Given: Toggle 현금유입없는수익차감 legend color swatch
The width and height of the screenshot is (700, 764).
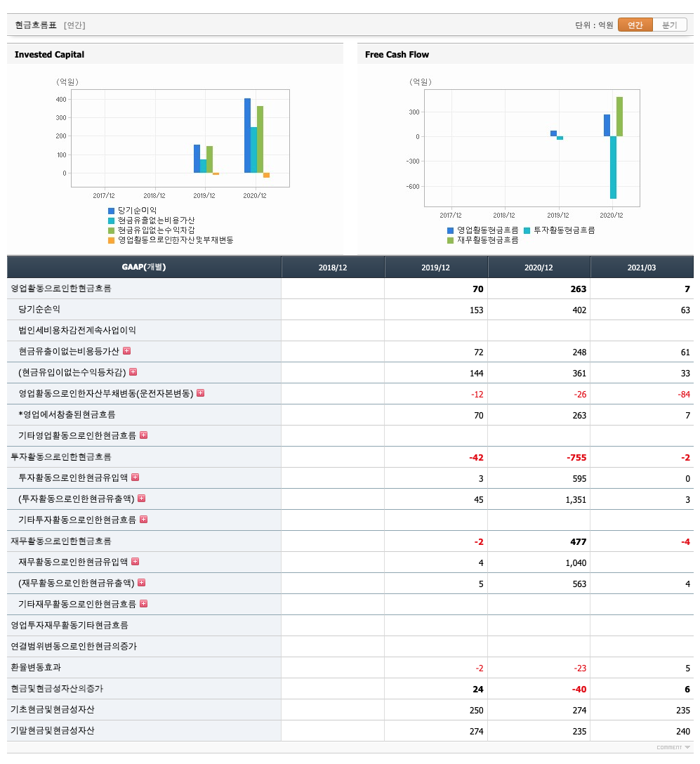Looking at the screenshot, I should [x=111, y=230].
